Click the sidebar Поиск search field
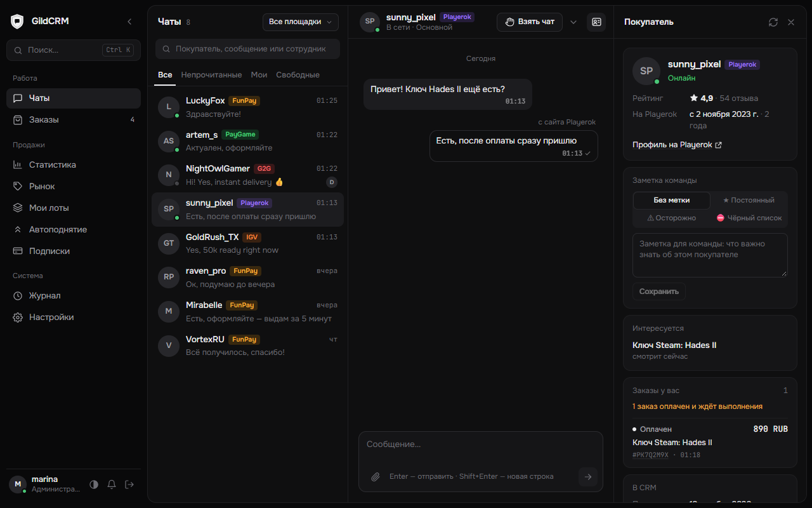Screen dimensions: 812x508 pyautogui.click(x=74, y=50)
